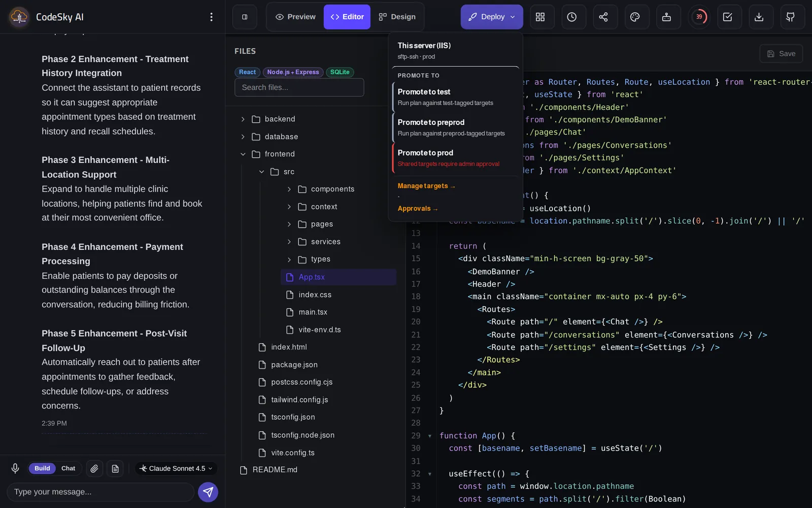812x508 pixels.
Task: Click the Save button
Action: [x=781, y=54]
